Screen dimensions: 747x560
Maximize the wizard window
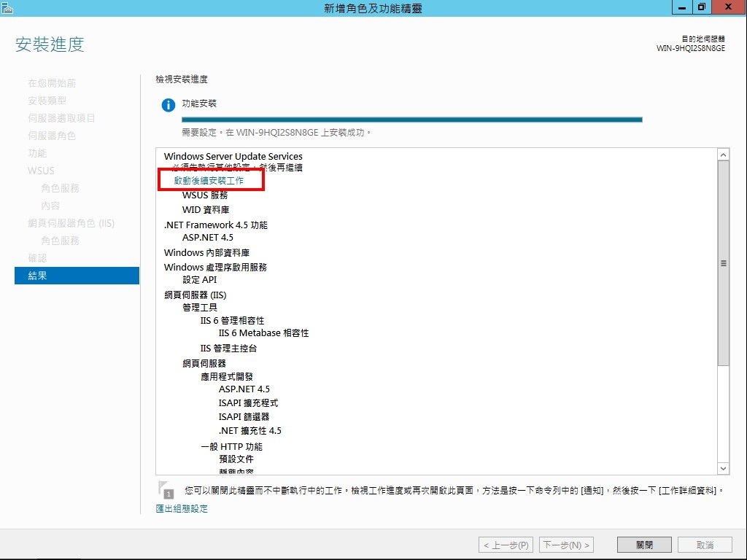point(701,7)
